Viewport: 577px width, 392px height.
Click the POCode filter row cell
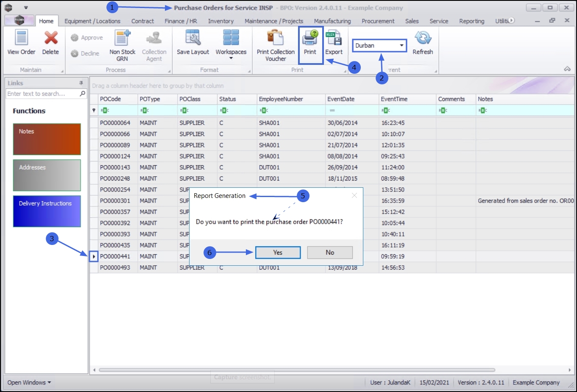point(117,110)
